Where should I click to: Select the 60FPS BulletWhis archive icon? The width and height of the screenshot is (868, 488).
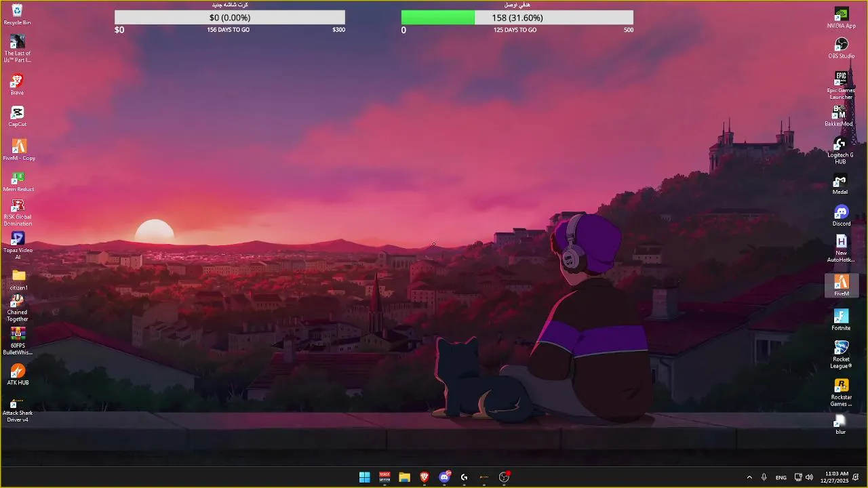[x=18, y=341]
